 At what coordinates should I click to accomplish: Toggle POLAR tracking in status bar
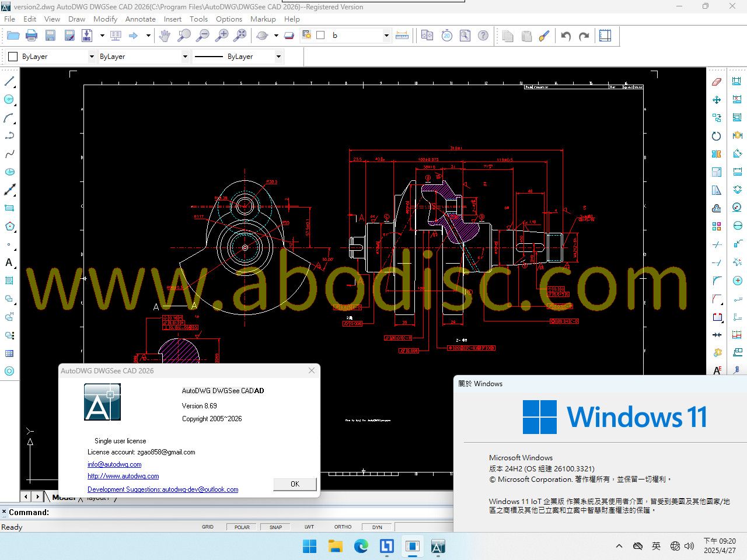(242, 527)
